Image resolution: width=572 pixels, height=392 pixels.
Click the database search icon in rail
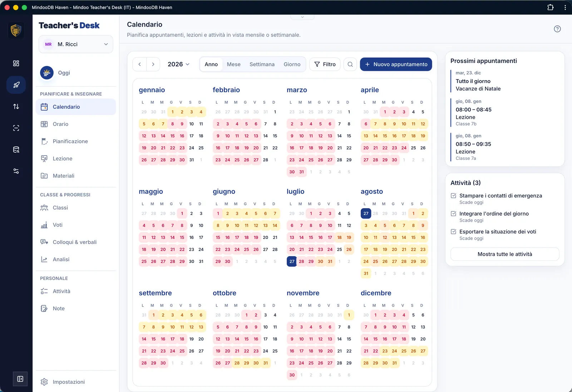pos(16,150)
